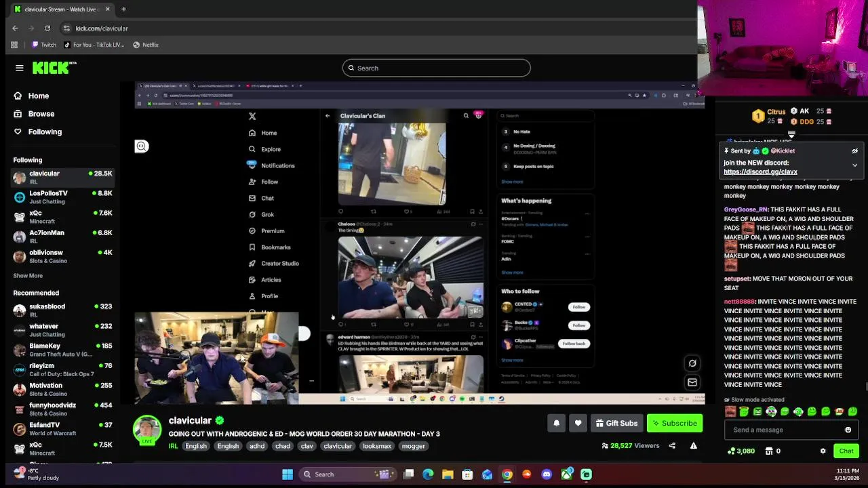The height and width of the screenshot is (488, 868).
Task: Open sukasblood recommended channel
Action: [x=62, y=310]
